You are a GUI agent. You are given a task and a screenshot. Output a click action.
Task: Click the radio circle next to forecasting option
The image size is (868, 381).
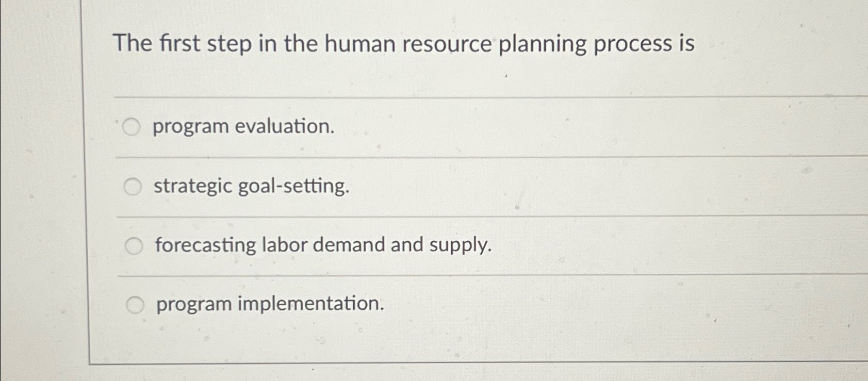tap(135, 246)
